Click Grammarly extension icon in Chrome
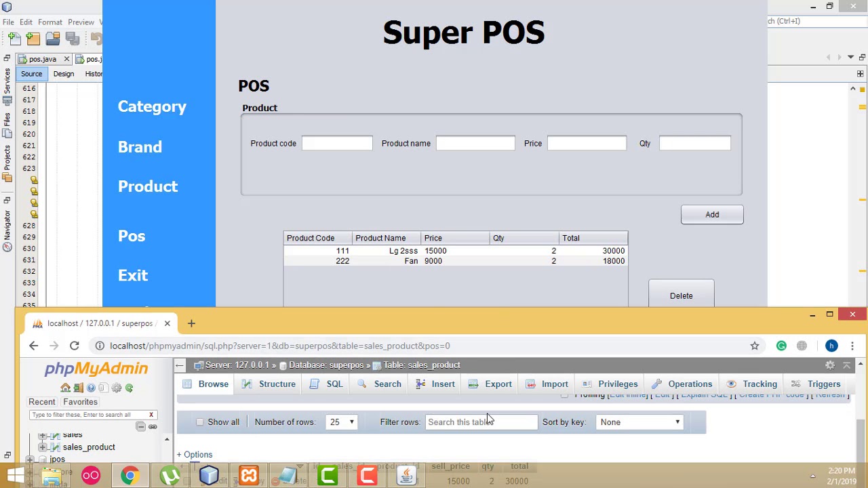The height and width of the screenshot is (488, 868). pyautogui.click(x=781, y=346)
